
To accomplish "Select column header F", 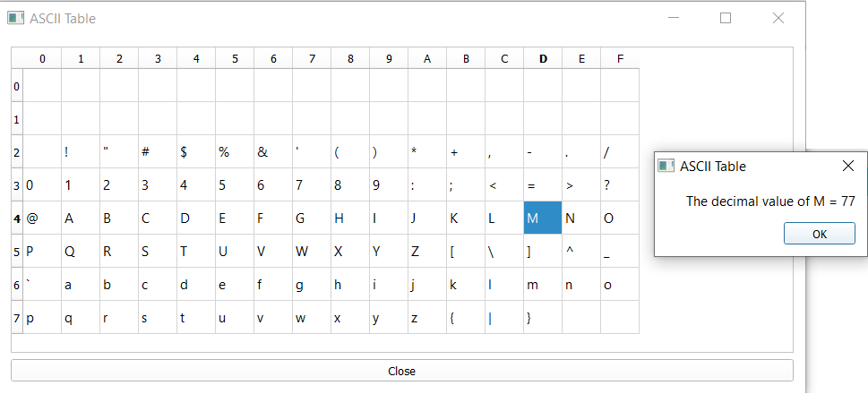I will coord(620,59).
